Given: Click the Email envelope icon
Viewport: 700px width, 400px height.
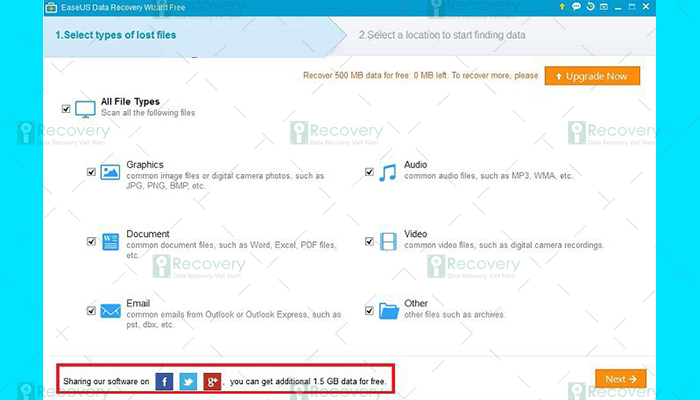Looking at the screenshot, I should pyautogui.click(x=110, y=311).
